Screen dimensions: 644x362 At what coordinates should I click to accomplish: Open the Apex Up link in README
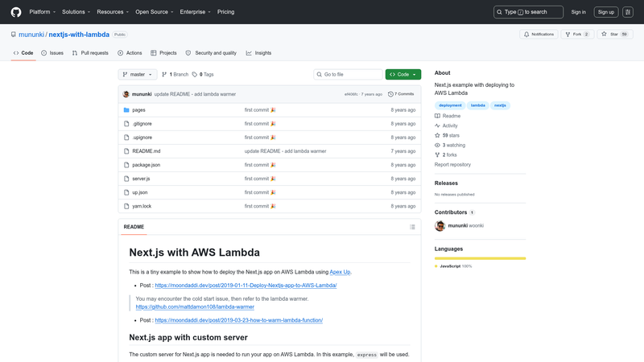(340, 272)
